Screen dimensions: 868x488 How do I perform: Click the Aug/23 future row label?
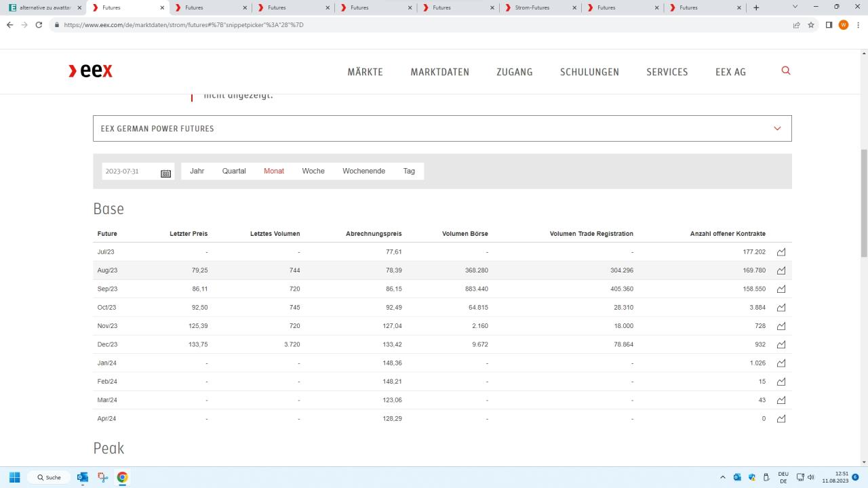(x=107, y=270)
